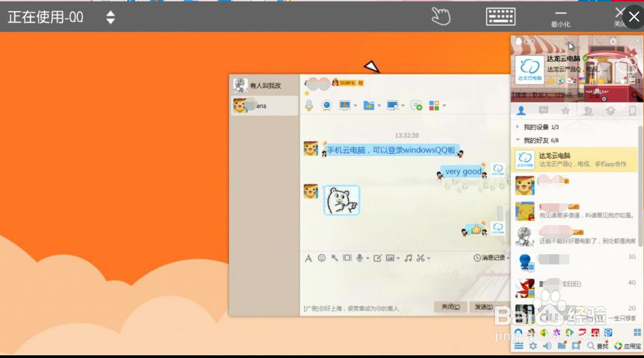Click the contact list scrollbar

(x=641, y=185)
